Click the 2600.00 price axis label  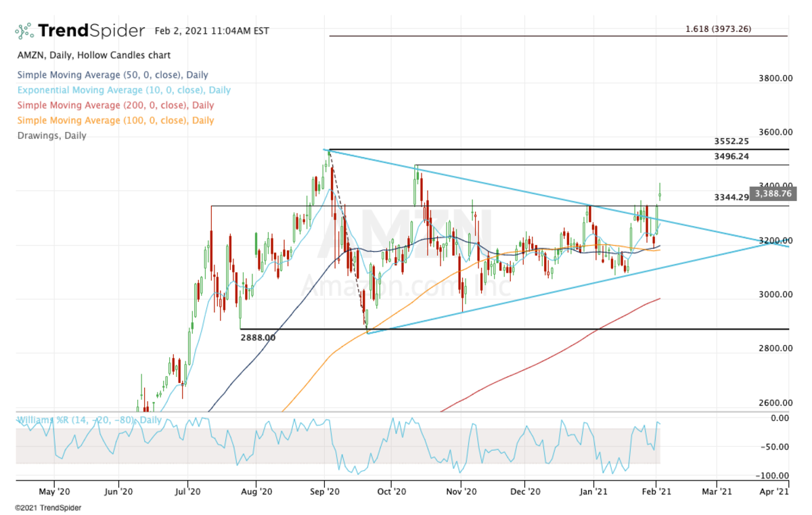(x=775, y=403)
